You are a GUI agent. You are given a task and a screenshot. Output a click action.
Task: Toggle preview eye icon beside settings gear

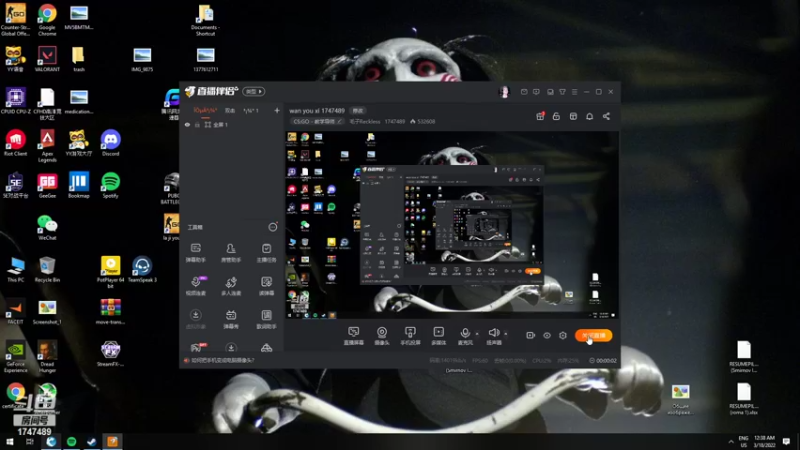point(547,335)
